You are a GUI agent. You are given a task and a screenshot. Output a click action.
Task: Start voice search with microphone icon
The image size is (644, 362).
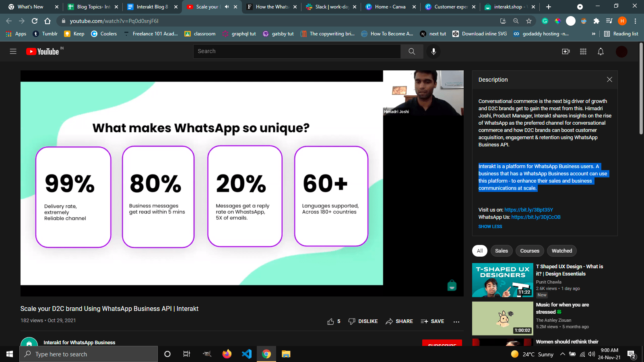tap(433, 51)
